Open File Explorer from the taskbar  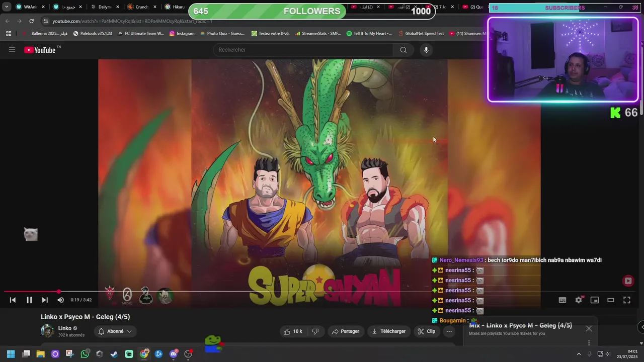[40, 354]
